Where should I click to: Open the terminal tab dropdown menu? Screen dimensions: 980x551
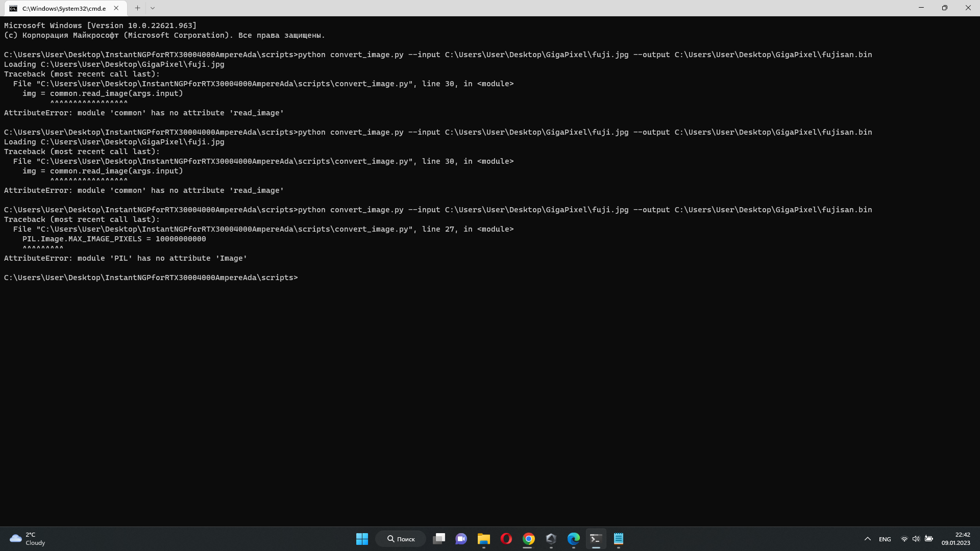[x=153, y=8]
